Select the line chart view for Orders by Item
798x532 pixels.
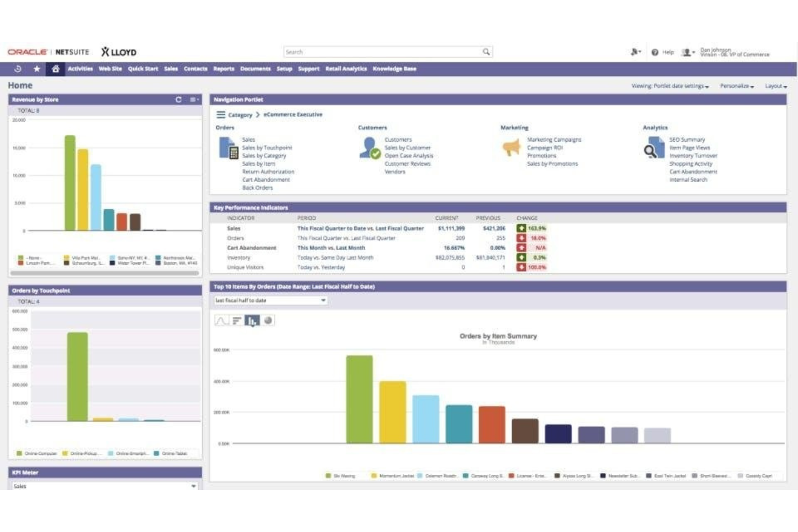(221, 320)
